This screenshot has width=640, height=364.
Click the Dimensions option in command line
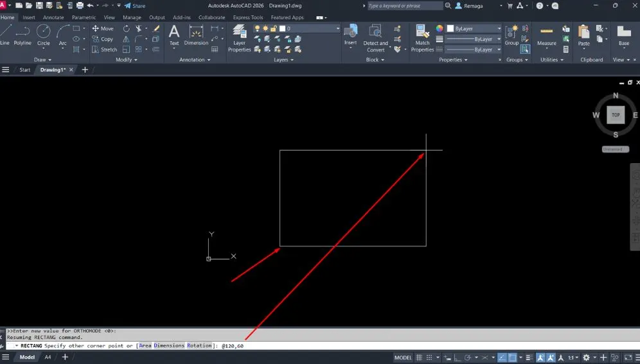pyautogui.click(x=169, y=346)
